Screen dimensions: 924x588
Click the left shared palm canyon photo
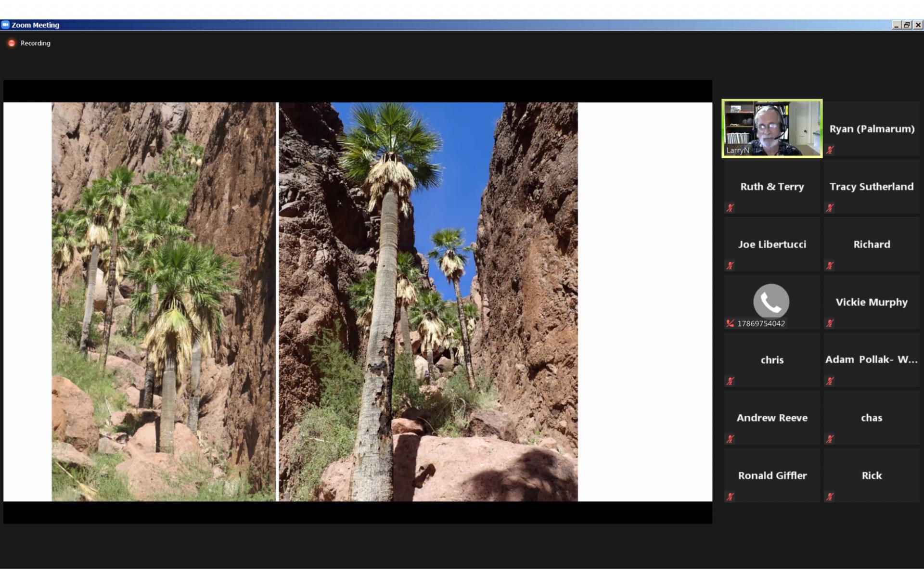tap(164, 302)
